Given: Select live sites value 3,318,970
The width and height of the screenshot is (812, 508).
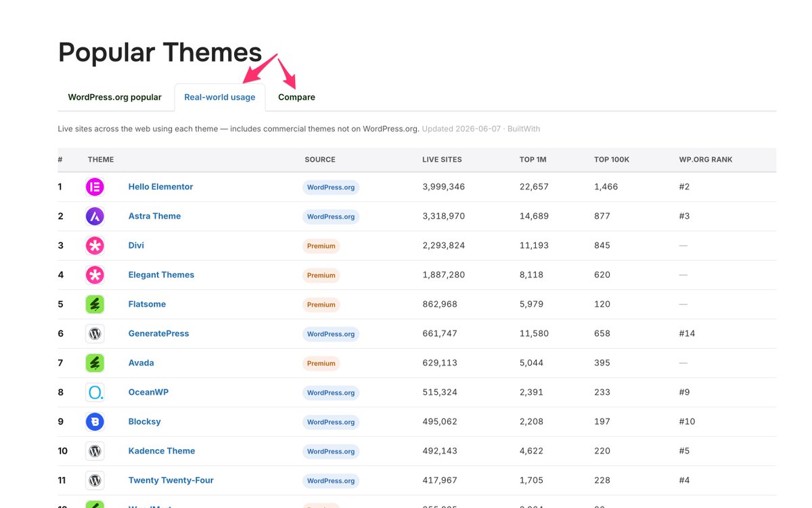Looking at the screenshot, I should [444, 216].
